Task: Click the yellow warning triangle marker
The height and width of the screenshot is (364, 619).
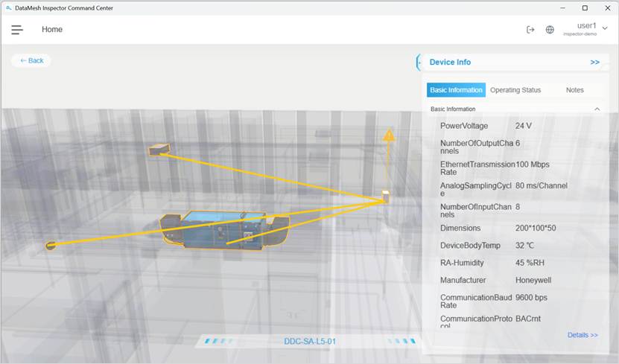Action: (x=389, y=135)
